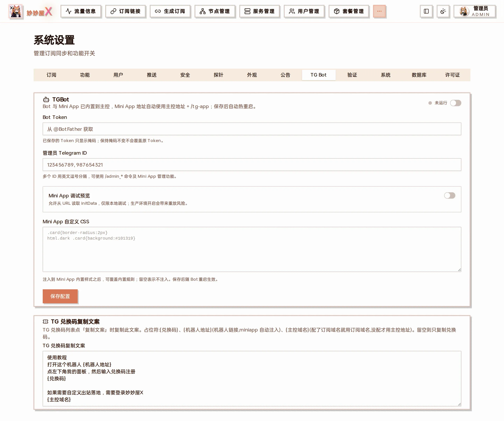Click the 保存配置 save button
Image resolution: width=504 pixels, height=421 pixels.
(60, 296)
